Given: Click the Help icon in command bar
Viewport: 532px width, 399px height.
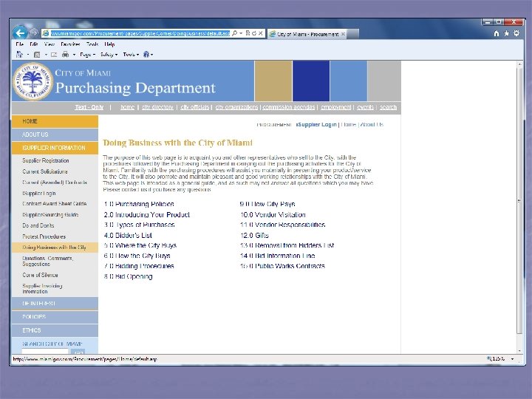Looking at the screenshot, I should [x=146, y=54].
